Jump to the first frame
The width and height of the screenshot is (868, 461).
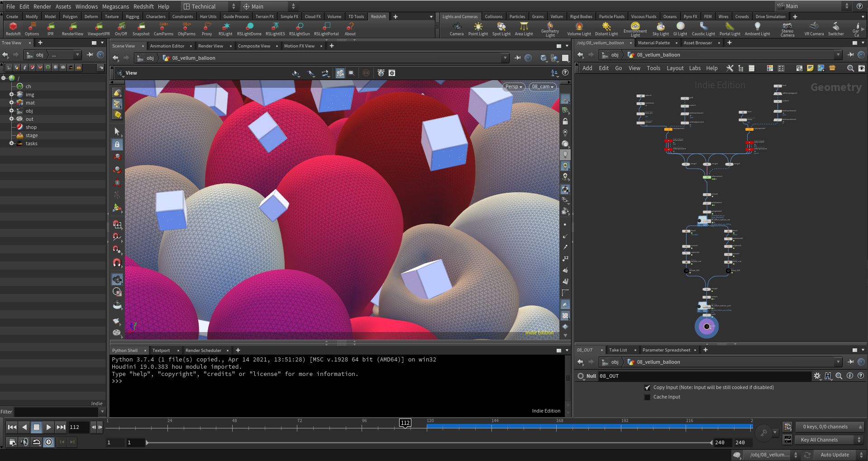(12, 427)
